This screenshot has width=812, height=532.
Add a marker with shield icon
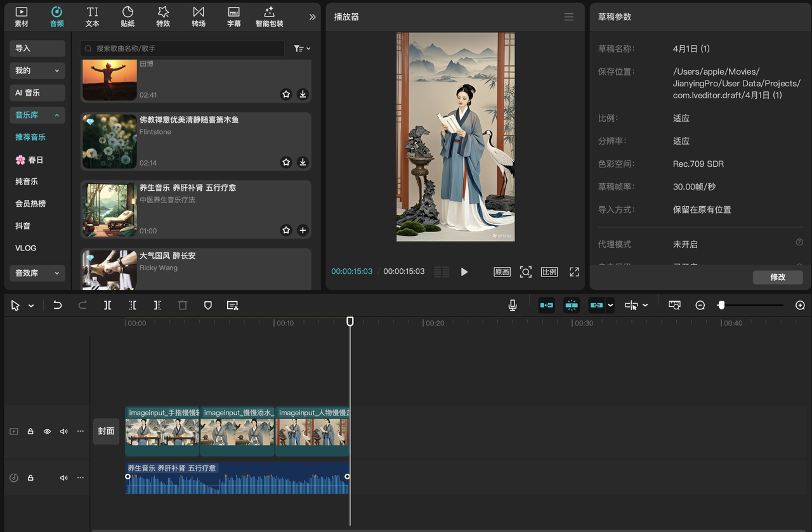point(208,305)
